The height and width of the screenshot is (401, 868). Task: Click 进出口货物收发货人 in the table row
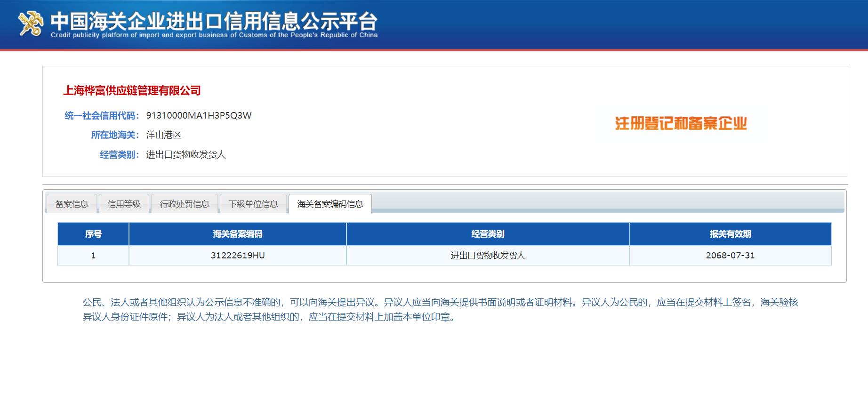tap(488, 256)
